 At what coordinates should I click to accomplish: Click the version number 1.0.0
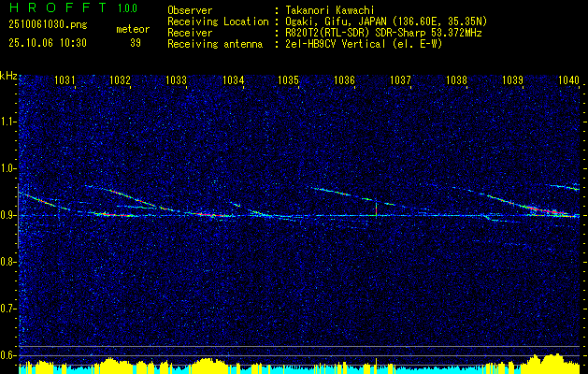[127, 8]
